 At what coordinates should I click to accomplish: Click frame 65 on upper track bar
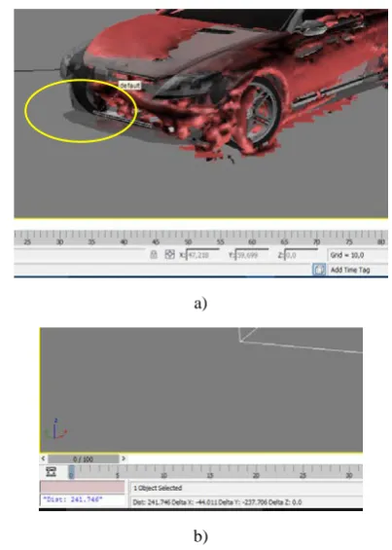284,241
